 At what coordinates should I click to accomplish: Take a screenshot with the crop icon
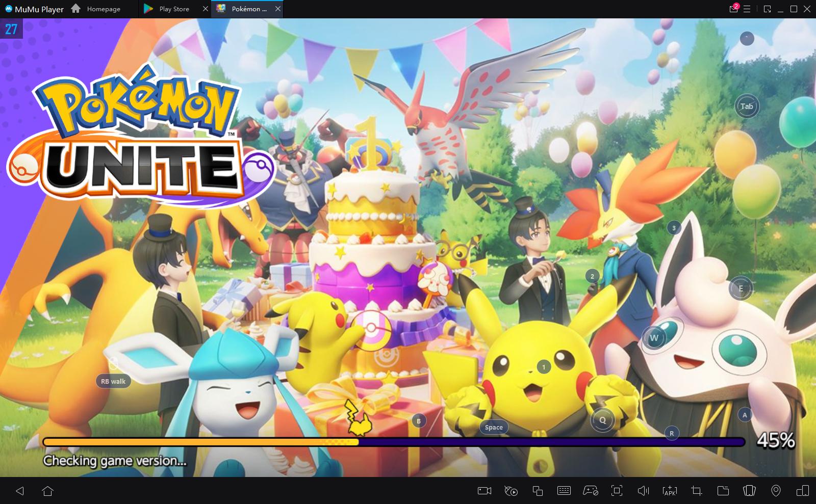click(696, 491)
